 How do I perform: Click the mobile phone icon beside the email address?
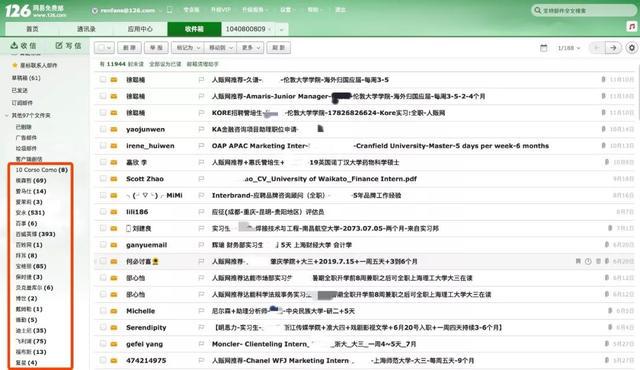[170, 10]
